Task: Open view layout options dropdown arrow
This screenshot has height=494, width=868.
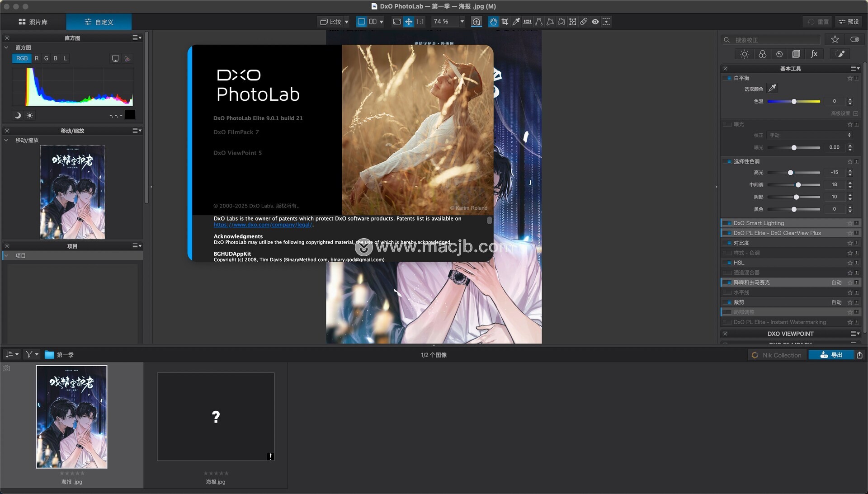Action: [x=382, y=22]
